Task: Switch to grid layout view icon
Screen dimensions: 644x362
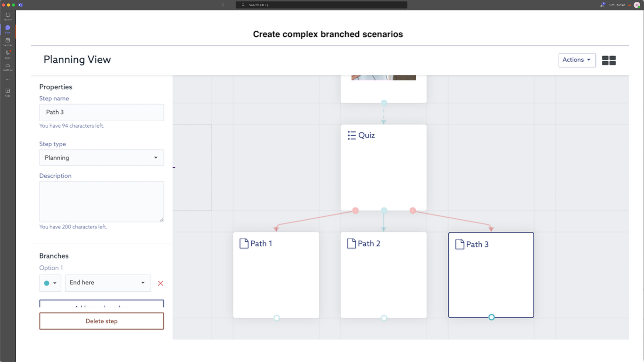Action: tap(609, 60)
